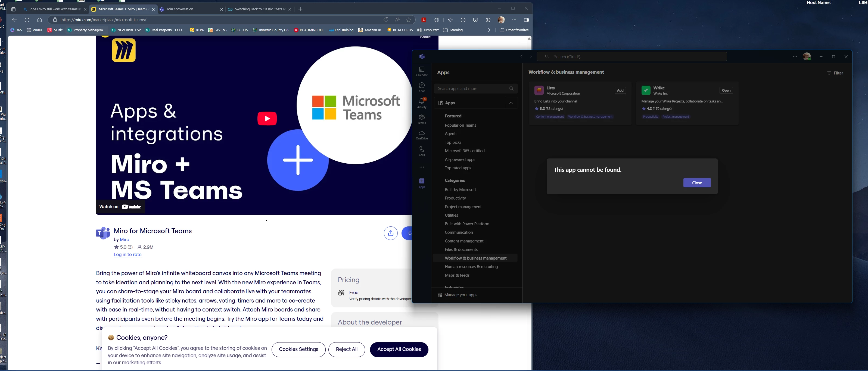868x371 pixels.
Task: Open Other favorites folder
Action: (514, 30)
